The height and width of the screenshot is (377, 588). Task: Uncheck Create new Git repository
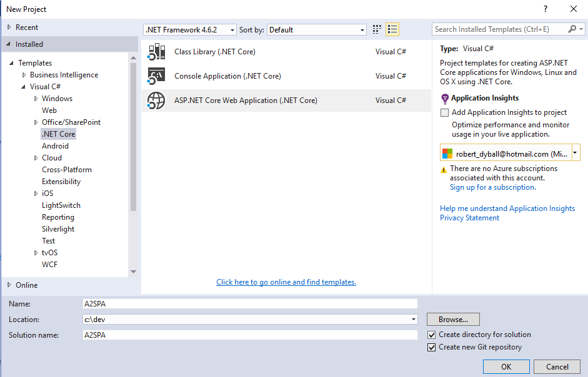click(x=432, y=348)
